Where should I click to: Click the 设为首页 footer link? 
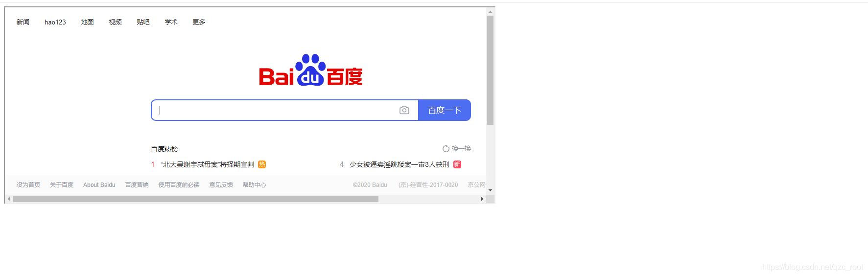[28, 185]
